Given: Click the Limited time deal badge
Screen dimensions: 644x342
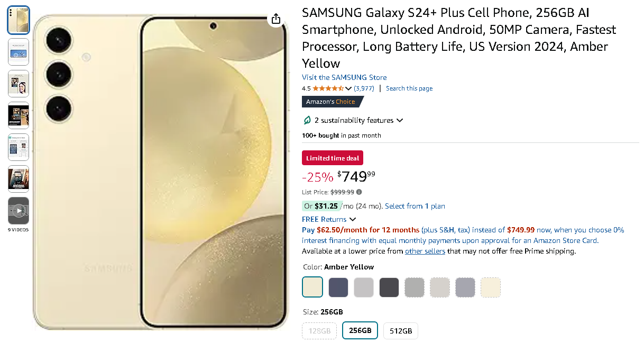Looking at the screenshot, I should [332, 157].
